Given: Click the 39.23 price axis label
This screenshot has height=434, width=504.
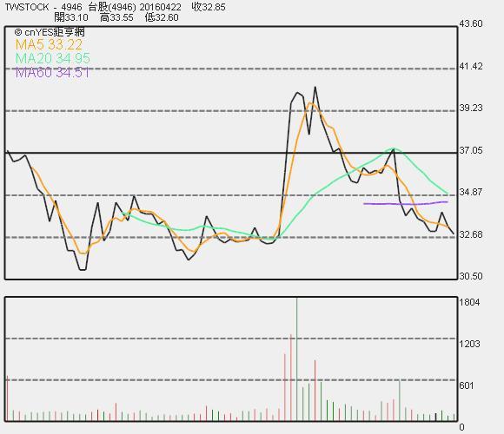Looking at the screenshot, I should pyautogui.click(x=471, y=108).
